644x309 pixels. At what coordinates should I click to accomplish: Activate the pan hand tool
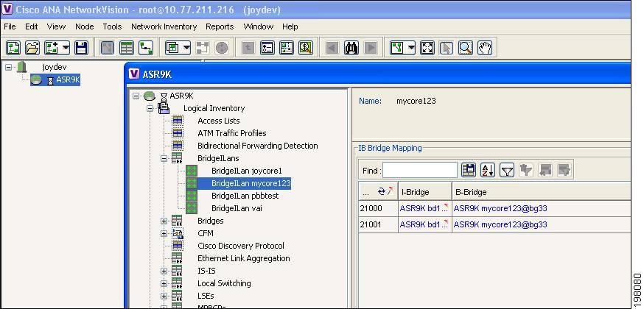click(485, 48)
